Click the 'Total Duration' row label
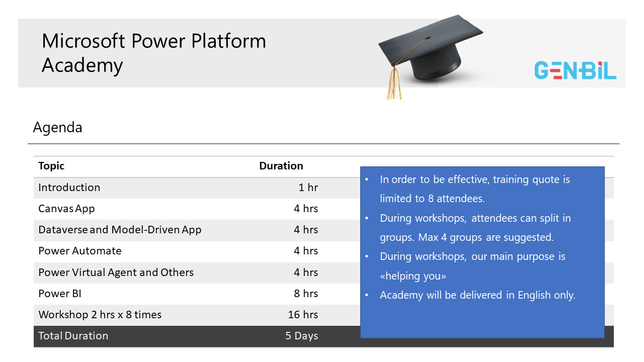Image resolution: width=644 pixels, height=362 pixels. pyautogui.click(x=73, y=336)
